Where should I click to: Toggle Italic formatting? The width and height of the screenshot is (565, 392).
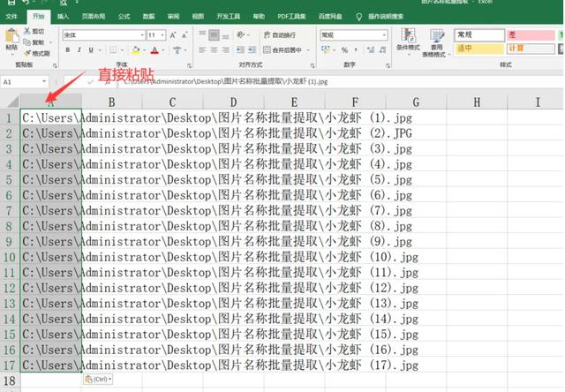(79, 50)
